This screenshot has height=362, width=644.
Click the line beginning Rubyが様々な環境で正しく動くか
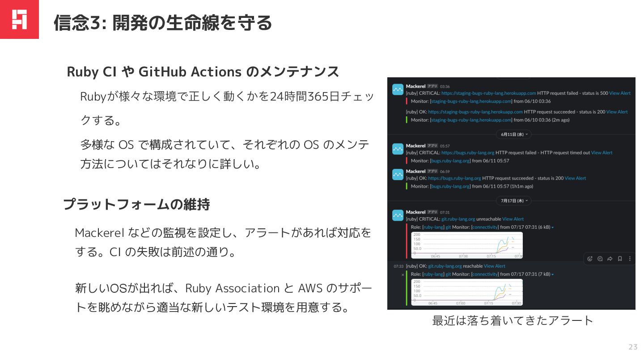point(227,108)
